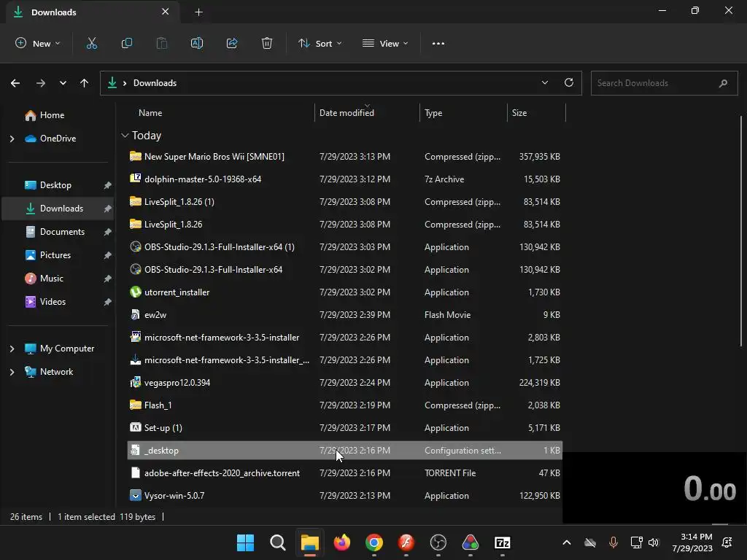The width and height of the screenshot is (747, 560).
Task: Select OBS-Studio-29.1.3-Full-Installer-x64 (1)
Action: [x=345, y=247]
